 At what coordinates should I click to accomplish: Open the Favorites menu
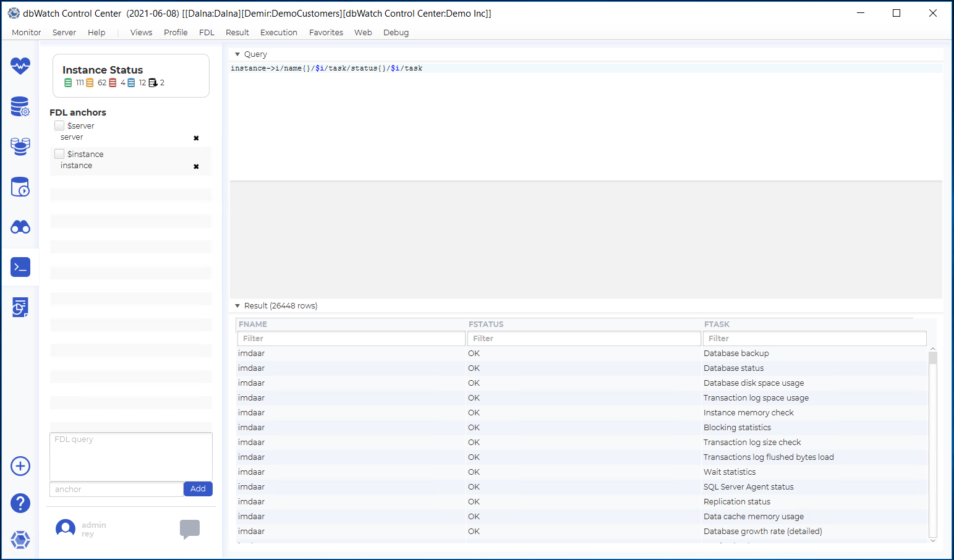[x=326, y=33]
